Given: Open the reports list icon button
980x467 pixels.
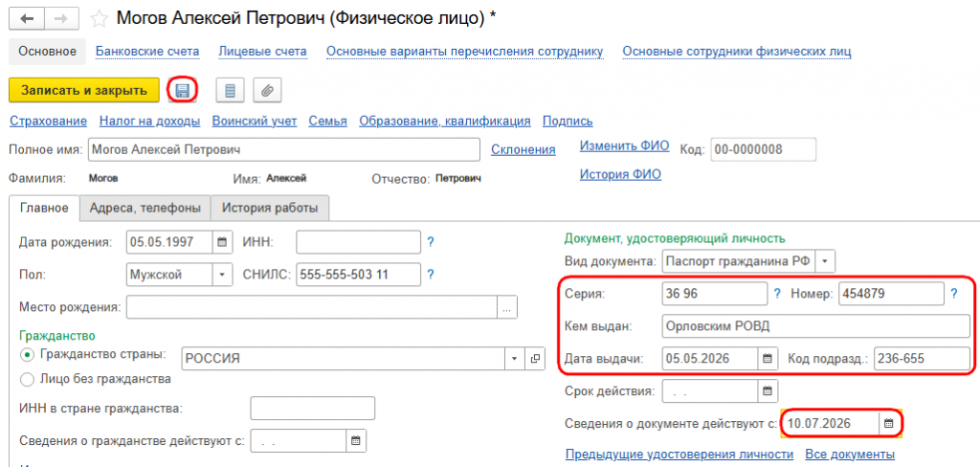Looking at the screenshot, I should point(230,91).
